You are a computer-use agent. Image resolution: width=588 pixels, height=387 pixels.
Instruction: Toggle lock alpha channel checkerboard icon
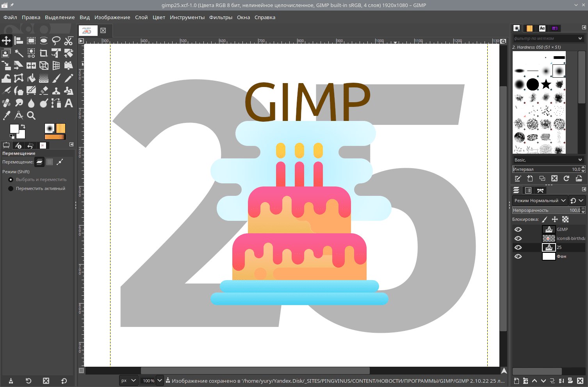(x=565, y=219)
